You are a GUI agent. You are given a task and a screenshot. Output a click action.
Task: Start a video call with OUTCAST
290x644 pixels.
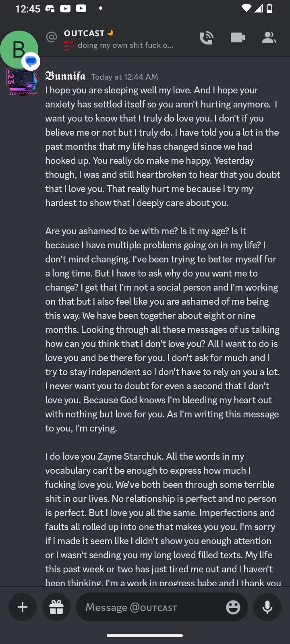pos(238,38)
